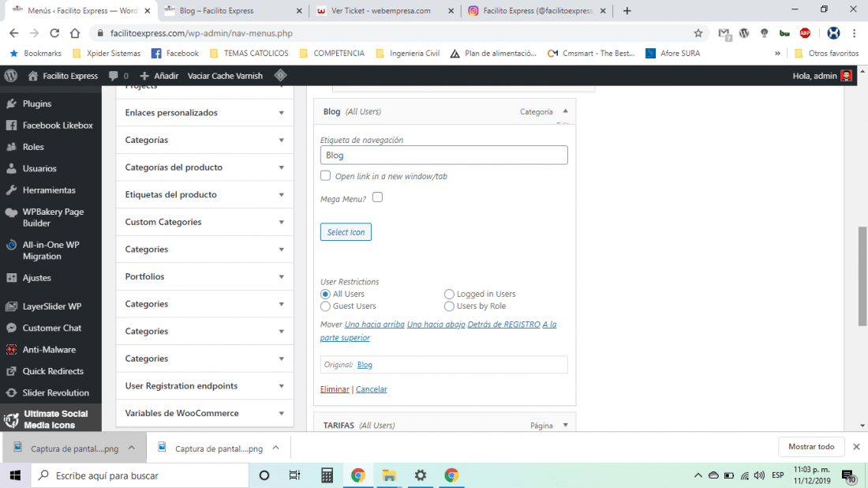Image resolution: width=868 pixels, height=488 pixels.
Task: Select the Users by Role radio option
Action: 449,306
